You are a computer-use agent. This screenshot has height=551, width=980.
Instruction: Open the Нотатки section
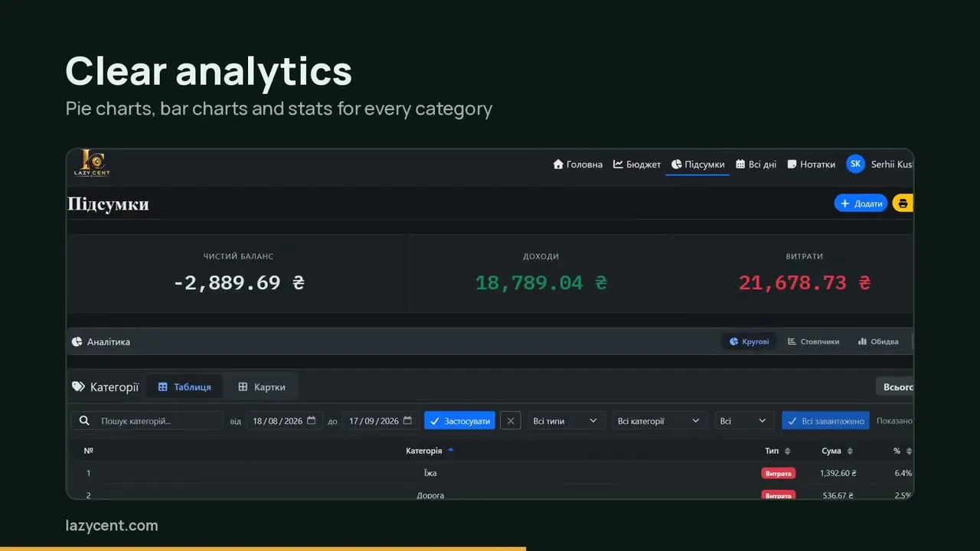tap(812, 165)
